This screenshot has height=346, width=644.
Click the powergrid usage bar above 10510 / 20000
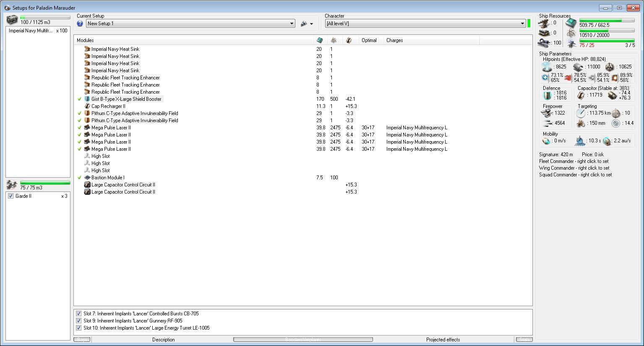pyautogui.click(x=607, y=30)
